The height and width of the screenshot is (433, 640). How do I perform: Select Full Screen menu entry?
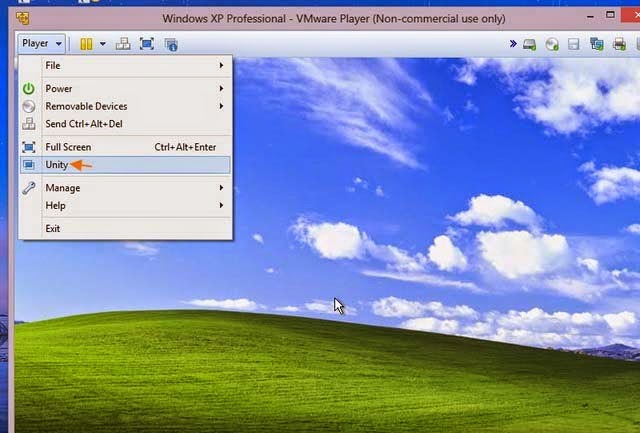click(125, 147)
